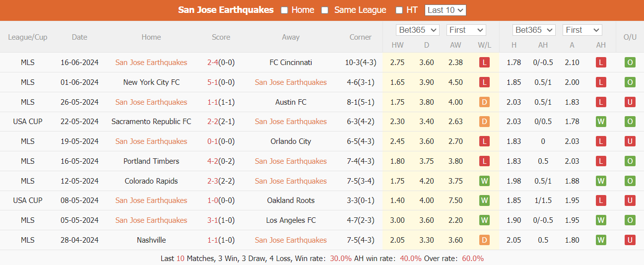
Task: Click red AH L badge for Oakland Roots match
Action: [x=601, y=200]
